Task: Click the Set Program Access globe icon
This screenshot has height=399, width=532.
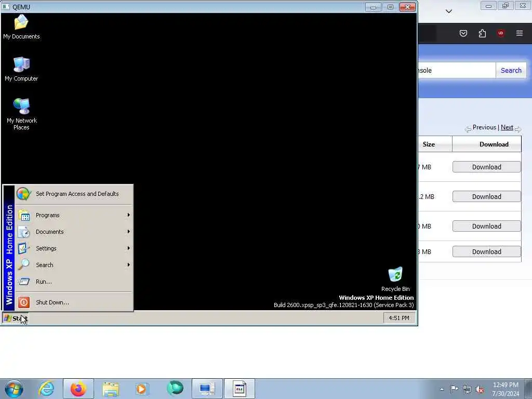Action: click(24, 194)
